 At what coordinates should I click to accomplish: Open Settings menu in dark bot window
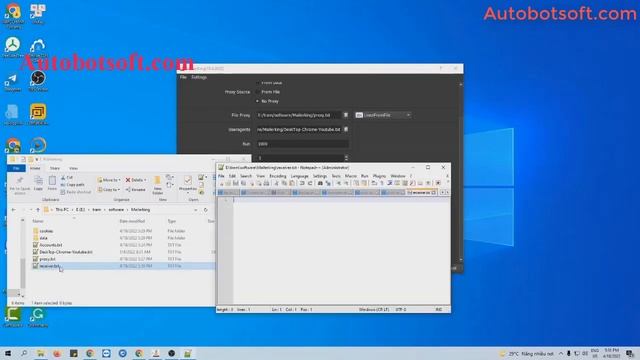click(x=199, y=77)
